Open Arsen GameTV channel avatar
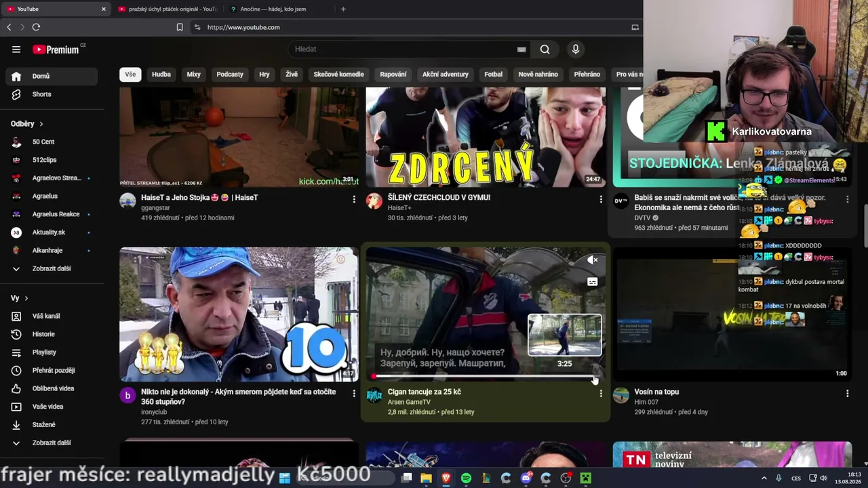The image size is (868, 488). pyautogui.click(x=374, y=395)
